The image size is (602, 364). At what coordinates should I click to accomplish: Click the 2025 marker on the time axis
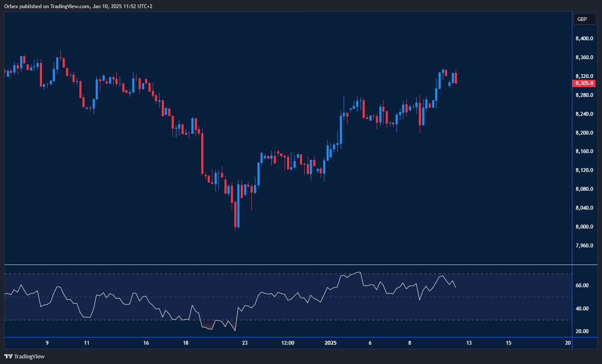pos(331,343)
